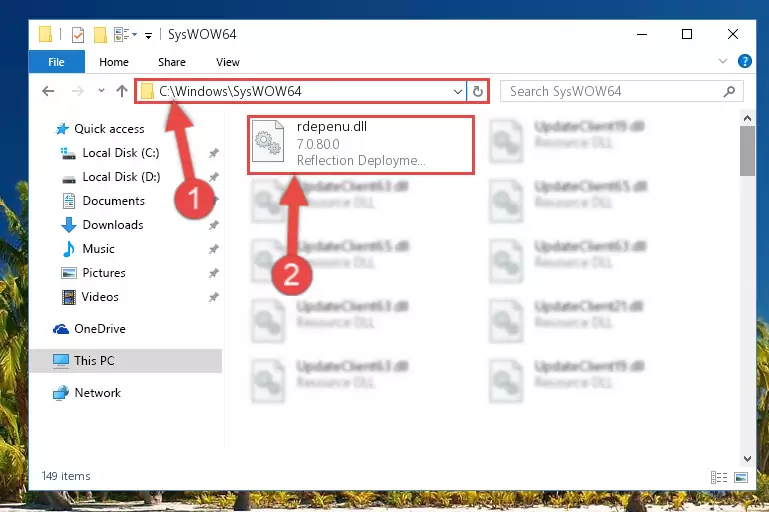Select Quick access in navigation pane
This screenshot has width=769, height=512.
(x=109, y=129)
